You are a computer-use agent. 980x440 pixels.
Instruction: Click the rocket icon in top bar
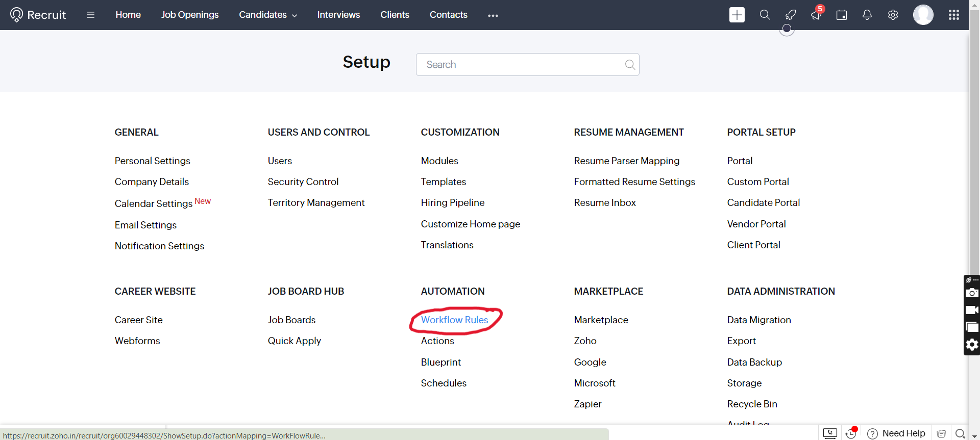(x=790, y=15)
